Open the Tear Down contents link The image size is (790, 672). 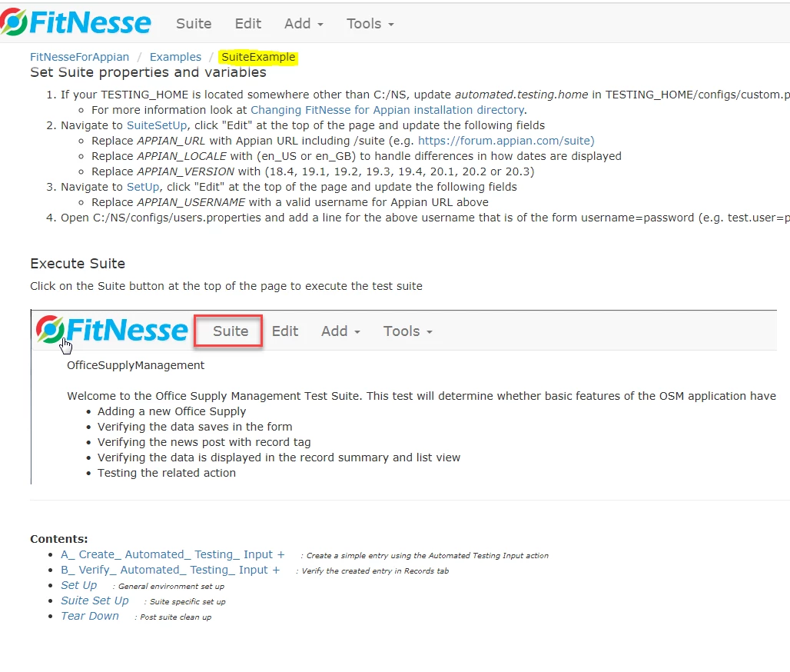click(x=90, y=616)
